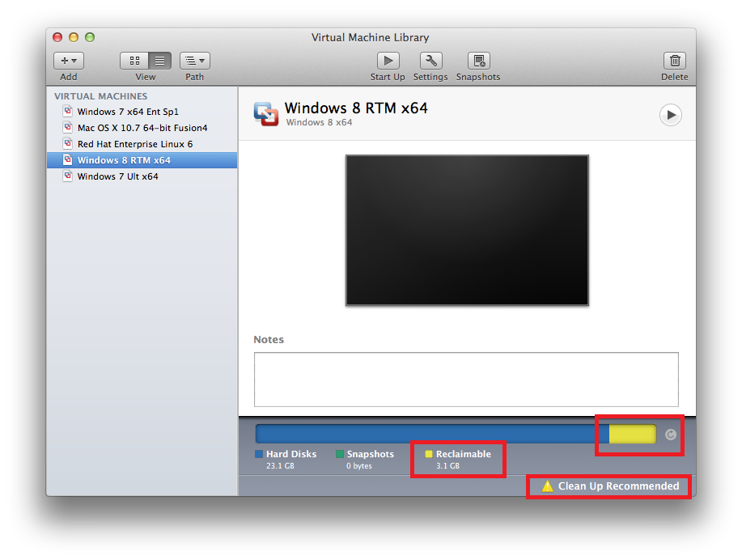
Task: Click the Mac OS X 10.7 VM file icon
Action: point(68,127)
